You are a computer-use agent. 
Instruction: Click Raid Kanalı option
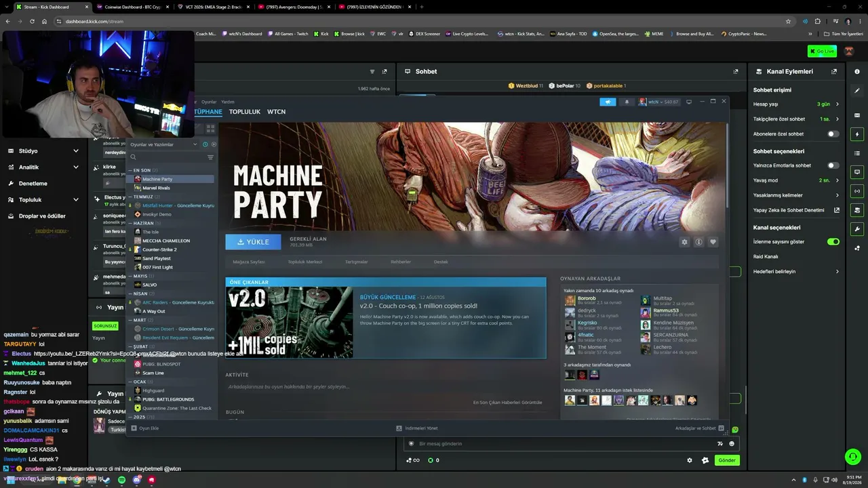click(x=766, y=257)
